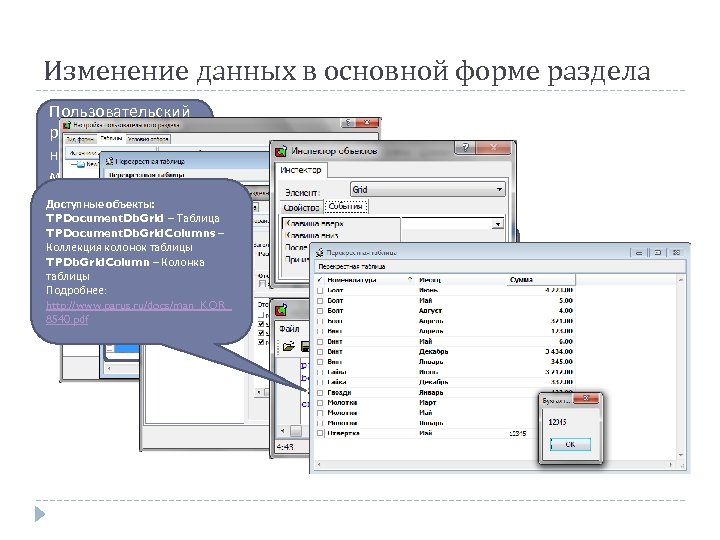Open the Условия отбора tab in settings window
This screenshot has height=540, width=720.
148,139
